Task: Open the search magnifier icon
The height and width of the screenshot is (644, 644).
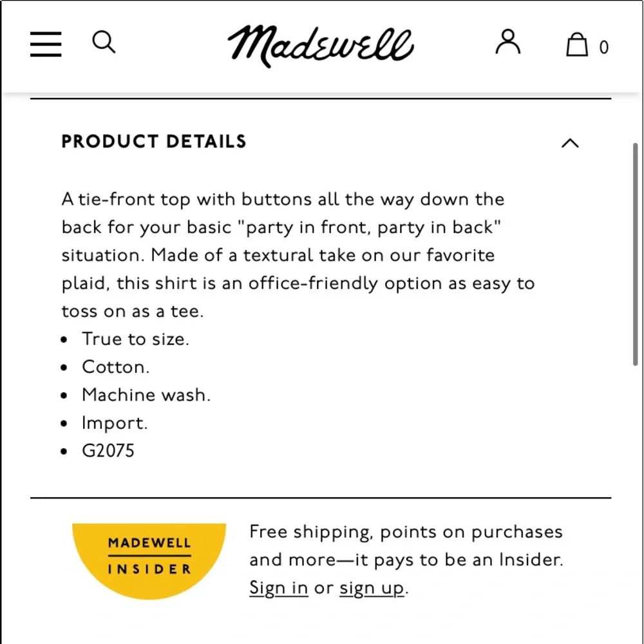Action: (104, 42)
